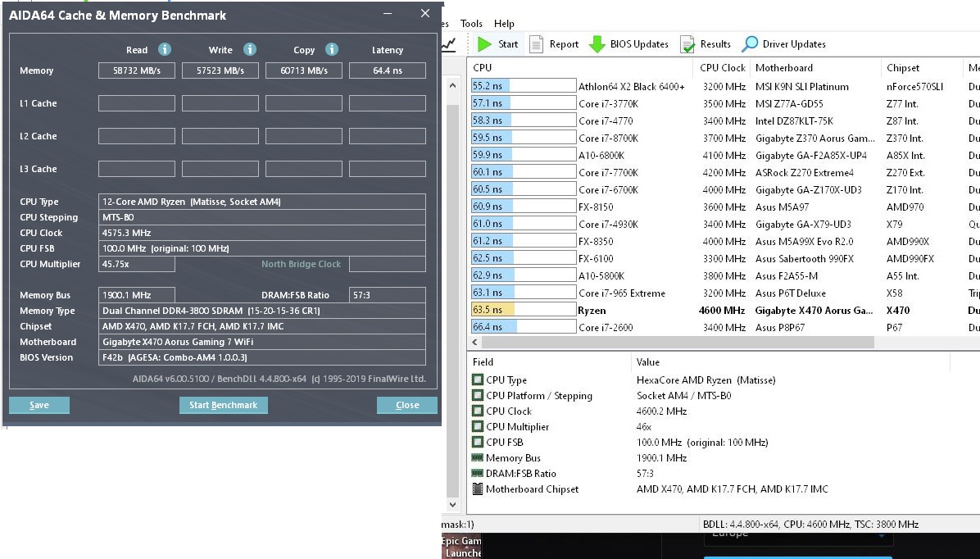Select the FX-8150 result row
The width and height of the screenshot is (980, 559).
coord(724,207)
